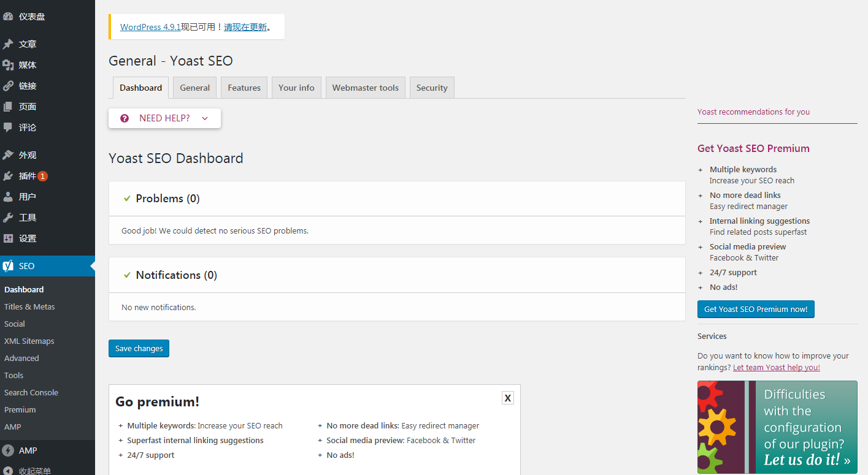Switch to the Dashboard tab
This screenshot has width=868, height=475.
pos(141,88)
